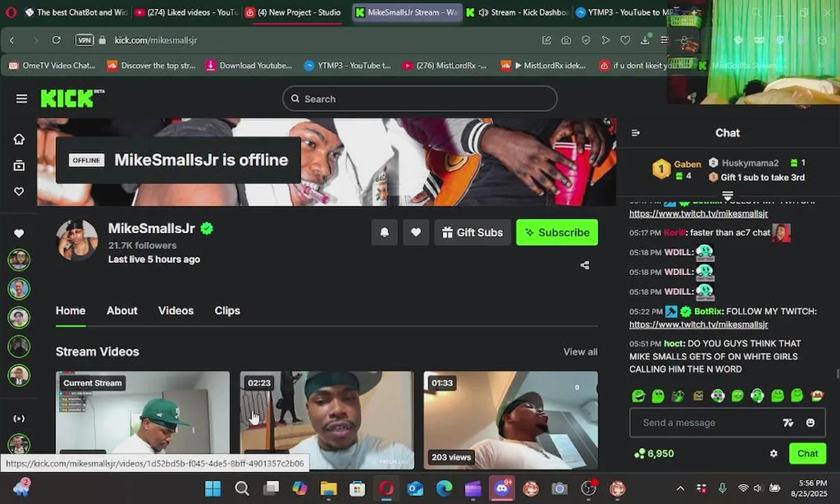The image size is (840, 504).
Task: Open the live radio icon in sidebar
Action: (19, 419)
